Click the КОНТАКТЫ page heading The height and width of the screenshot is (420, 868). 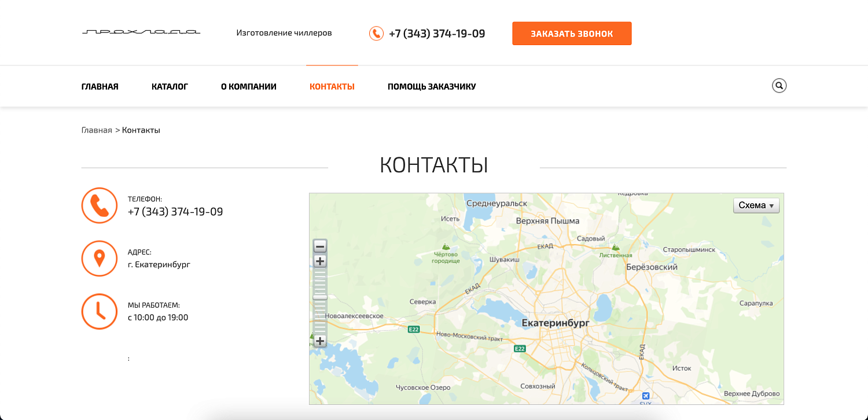pyautogui.click(x=434, y=165)
